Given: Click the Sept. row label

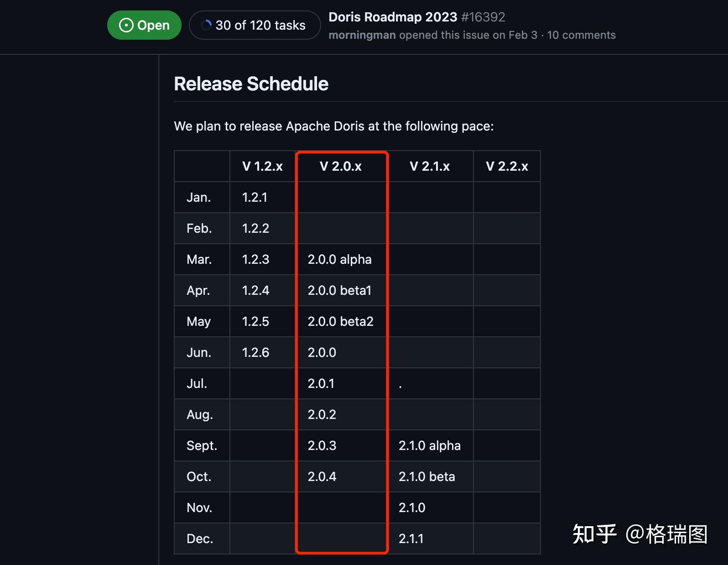Looking at the screenshot, I should click(202, 445).
